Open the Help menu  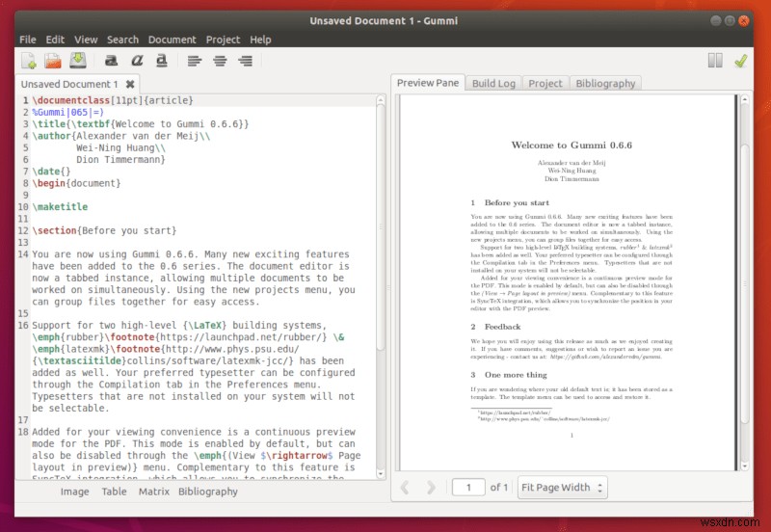(x=260, y=40)
